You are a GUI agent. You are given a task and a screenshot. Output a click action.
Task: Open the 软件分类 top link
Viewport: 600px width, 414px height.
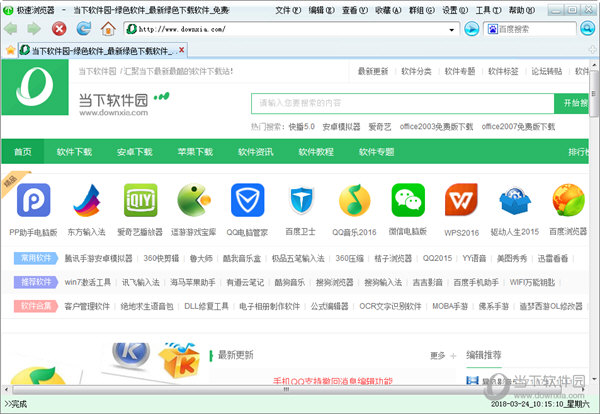click(x=416, y=71)
